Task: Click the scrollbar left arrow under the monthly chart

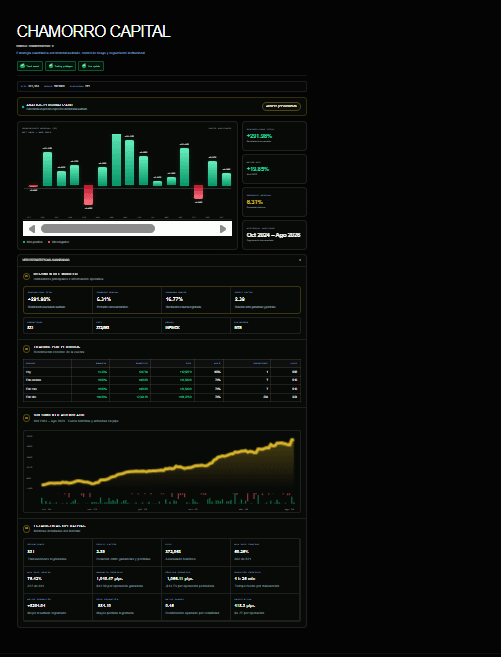Action: [32, 229]
